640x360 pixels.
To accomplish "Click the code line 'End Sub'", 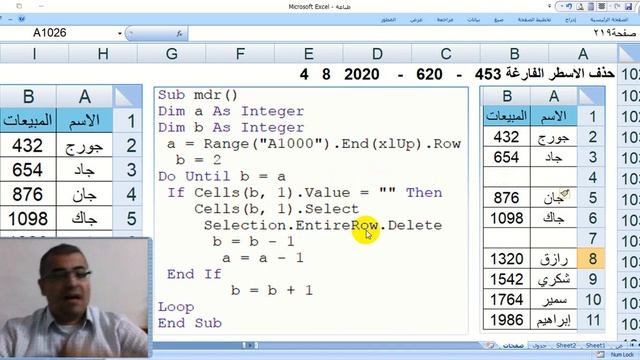I will (190, 323).
